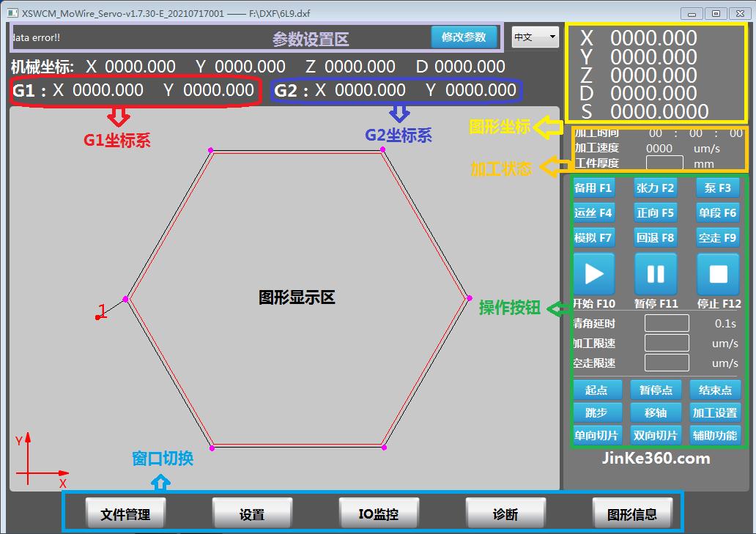Click the 单向切片 button
The height and width of the screenshot is (534, 756).
click(x=597, y=435)
